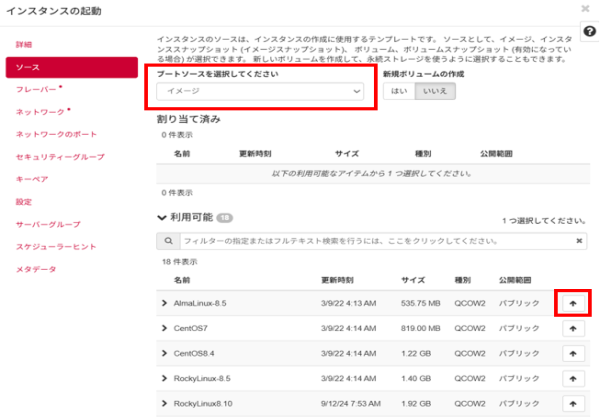
Task: Expand the CentOS7 row details
Action: 165,328
